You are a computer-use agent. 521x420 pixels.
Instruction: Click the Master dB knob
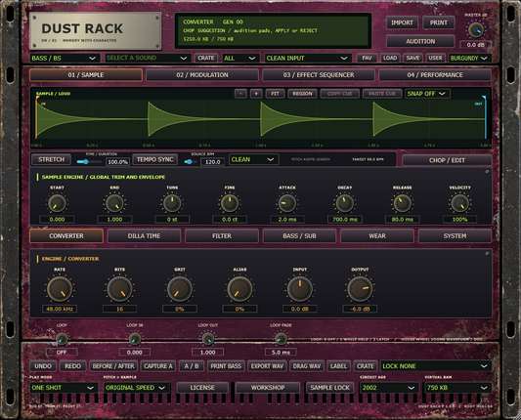tap(476, 30)
